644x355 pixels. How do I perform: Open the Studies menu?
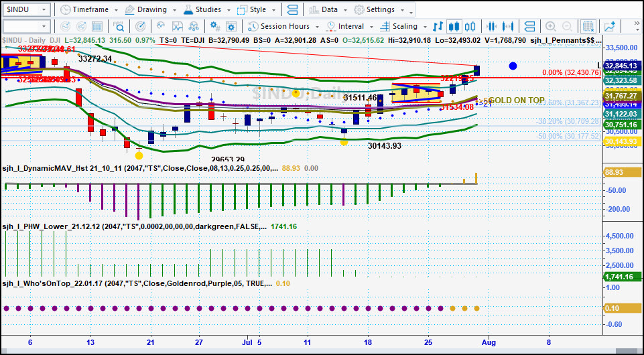coord(207,9)
